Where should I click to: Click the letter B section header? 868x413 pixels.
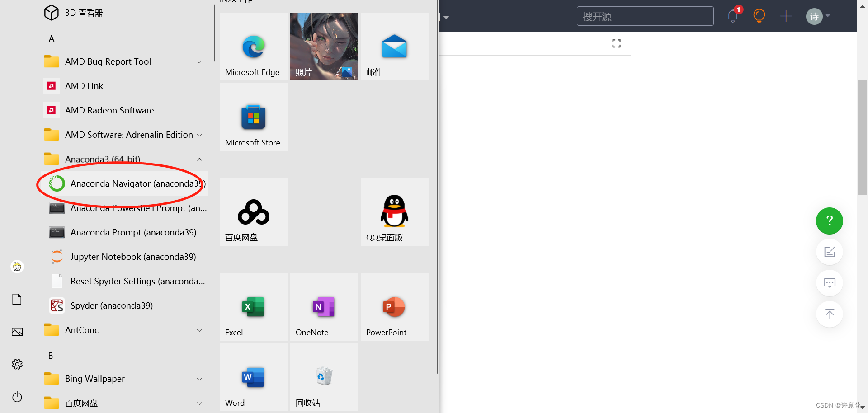(50, 356)
